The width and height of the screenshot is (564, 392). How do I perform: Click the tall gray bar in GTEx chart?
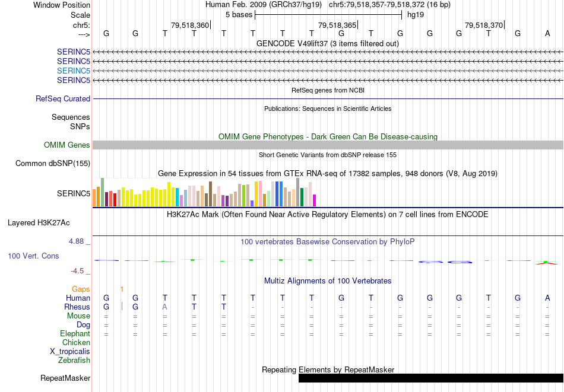pyautogui.click(x=298, y=192)
